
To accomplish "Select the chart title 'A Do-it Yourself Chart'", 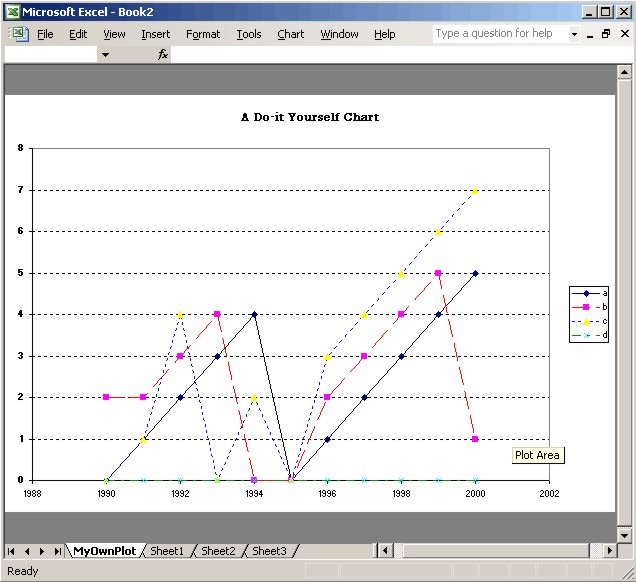I will [x=310, y=117].
